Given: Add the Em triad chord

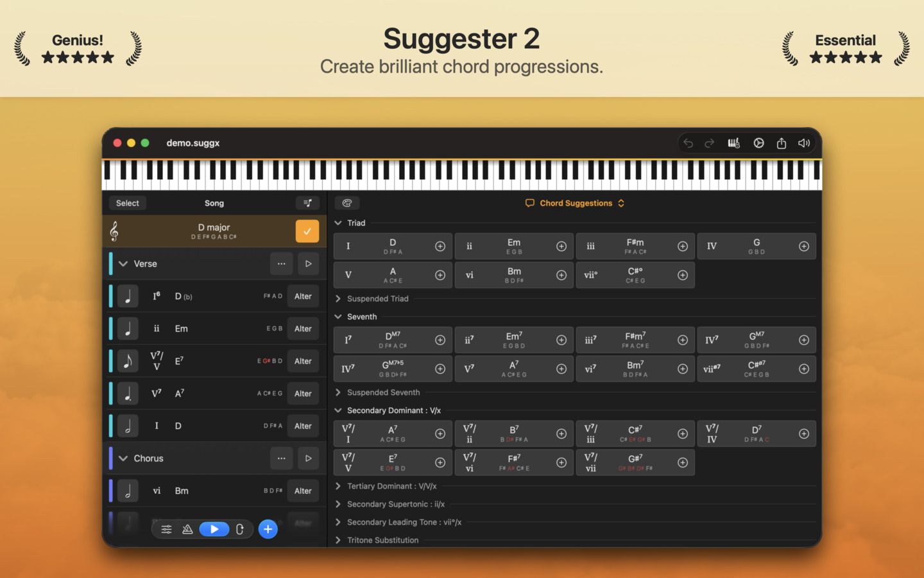Looking at the screenshot, I should [x=561, y=247].
